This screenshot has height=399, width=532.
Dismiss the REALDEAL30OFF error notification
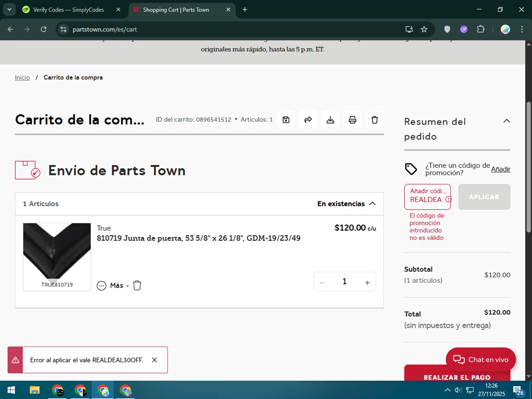coord(154,360)
